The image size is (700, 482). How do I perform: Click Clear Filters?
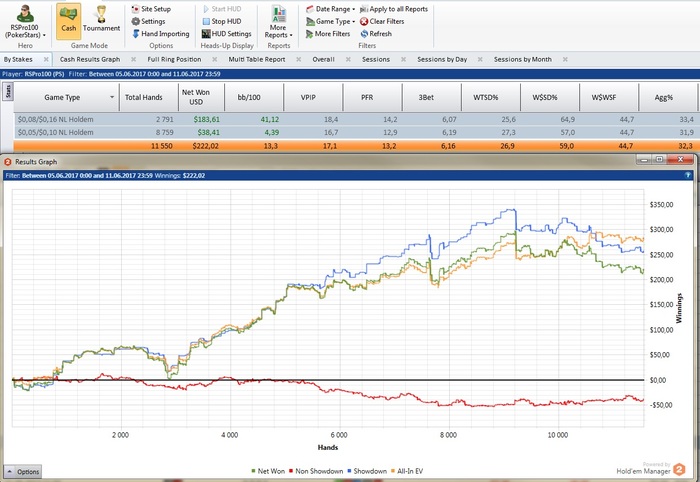click(382, 21)
